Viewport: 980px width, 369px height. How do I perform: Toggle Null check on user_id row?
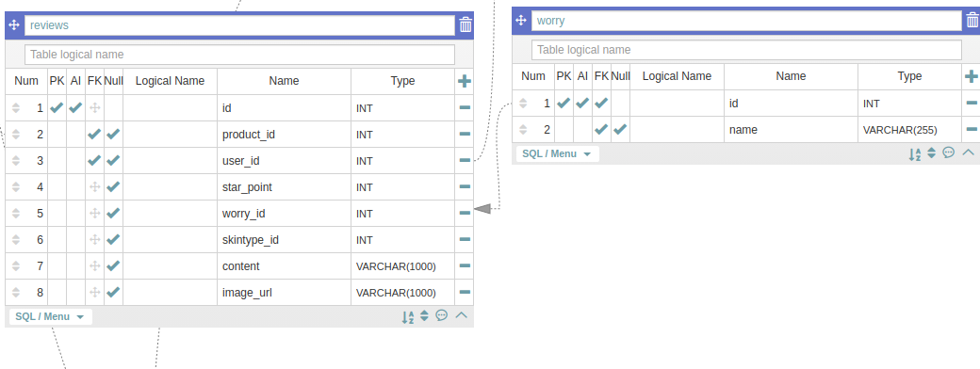(x=113, y=160)
